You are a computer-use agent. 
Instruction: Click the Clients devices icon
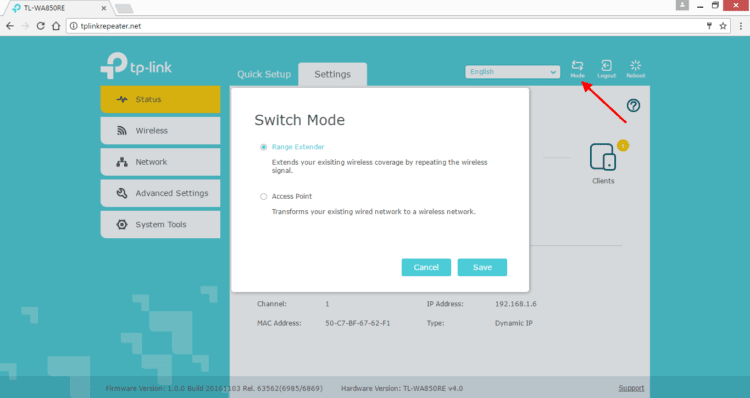click(x=603, y=157)
